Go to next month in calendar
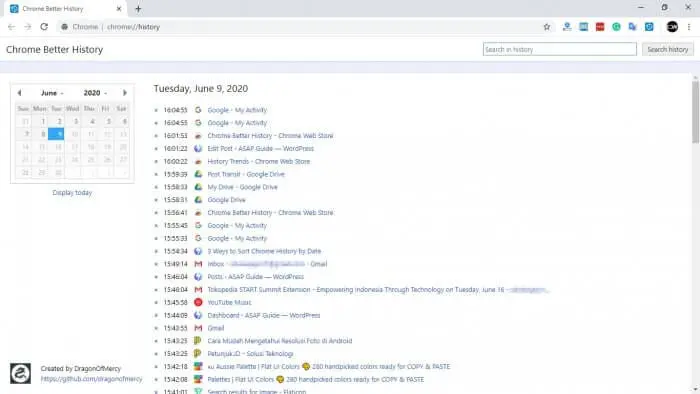The image size is (700, 394). pyautogui.click(x=125, y=93)
